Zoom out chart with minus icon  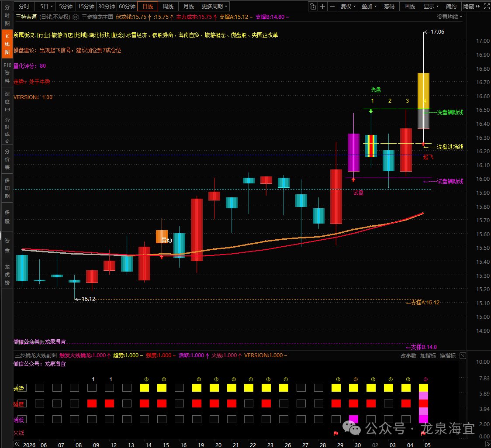coord(332,7)
